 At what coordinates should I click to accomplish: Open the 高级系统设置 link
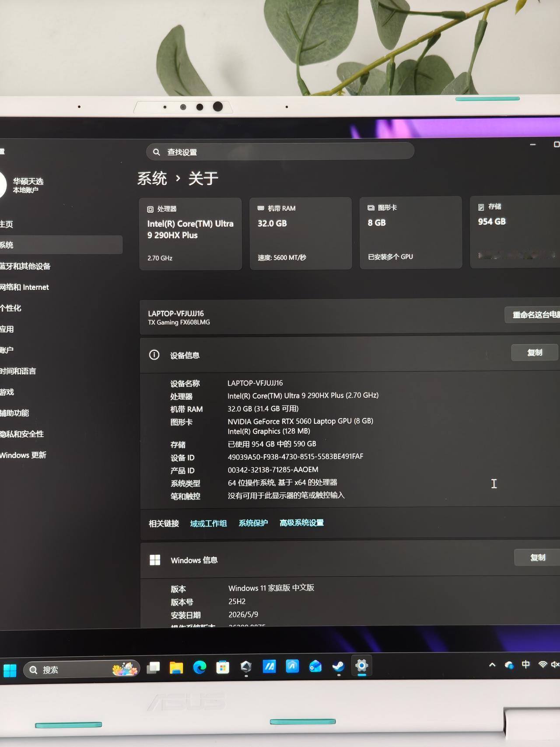301,522
